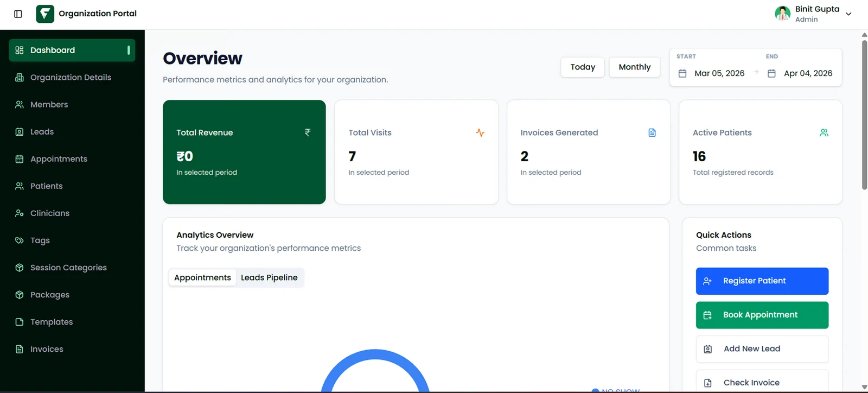
Task: Open Organization Details page
Action: coord(72,77)
